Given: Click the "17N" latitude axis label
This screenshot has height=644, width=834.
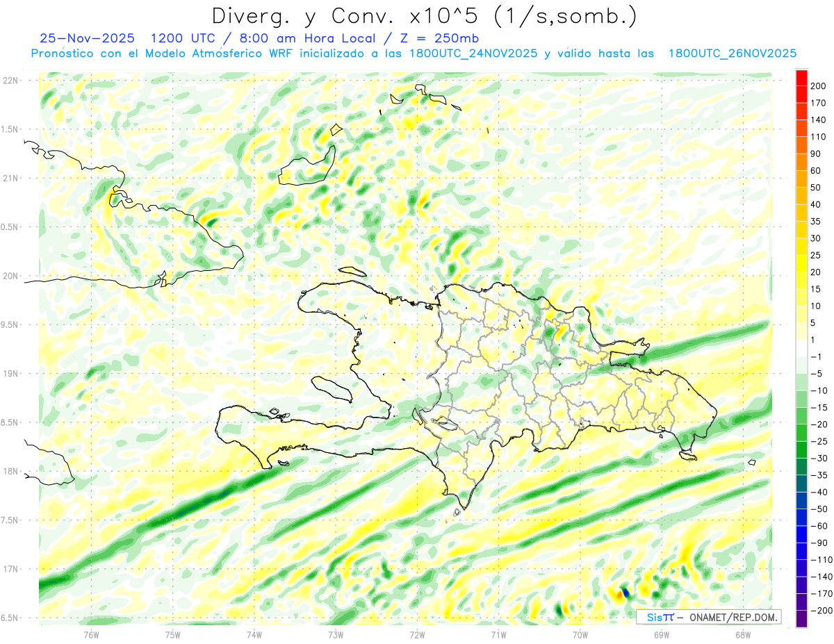Looking at the screenshot, I should pyautogui.click(x=10, y=569).
